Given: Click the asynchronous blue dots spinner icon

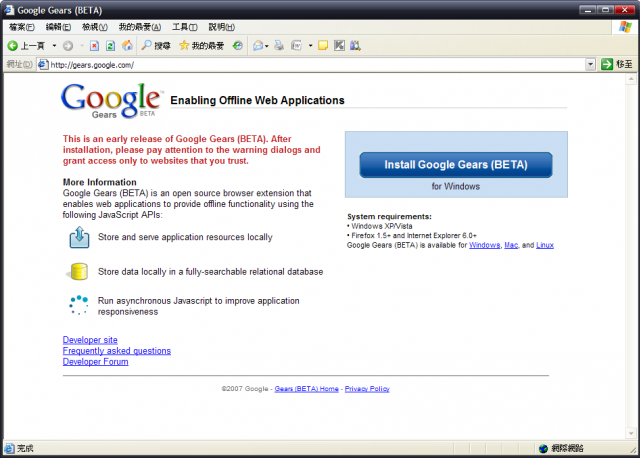Looking at the screenshot, I should 78,305.
